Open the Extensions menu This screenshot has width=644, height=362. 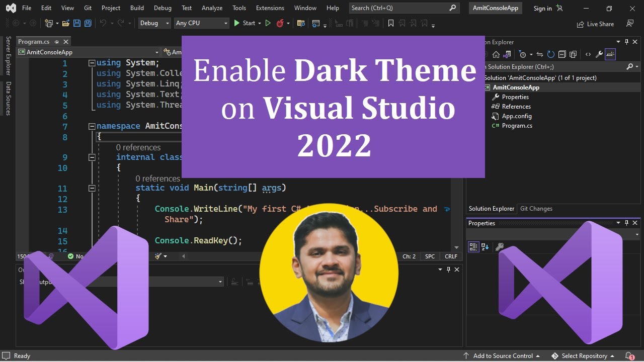270,8
